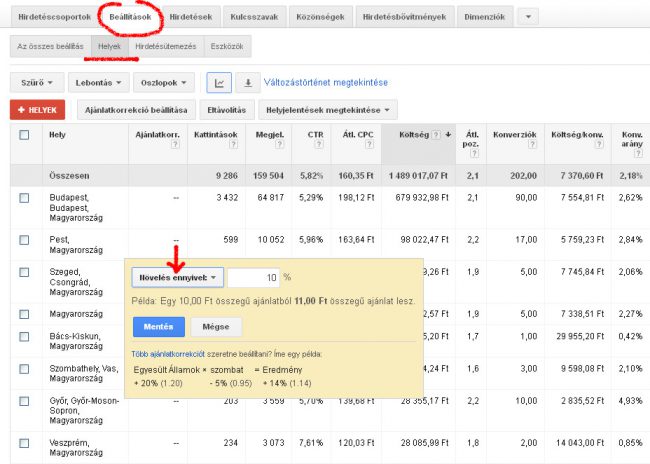Click help icon under Megjel. column
The width and height of the screenshot is (650, 464).
279,144
